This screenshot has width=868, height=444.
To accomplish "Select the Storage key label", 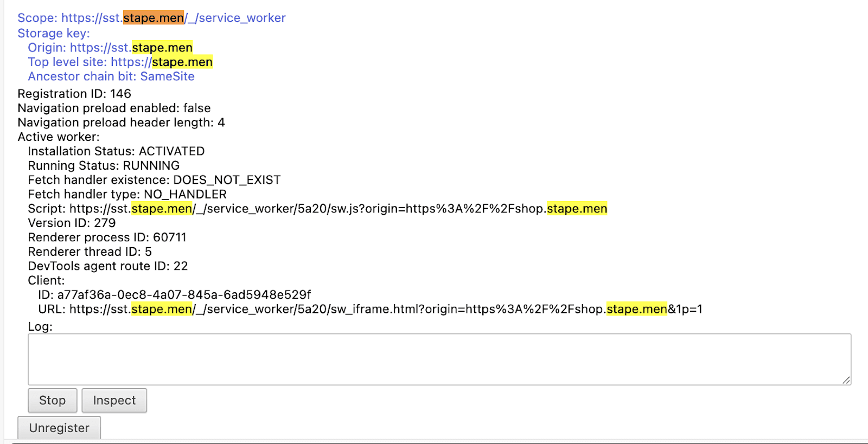I will point(54,33).
